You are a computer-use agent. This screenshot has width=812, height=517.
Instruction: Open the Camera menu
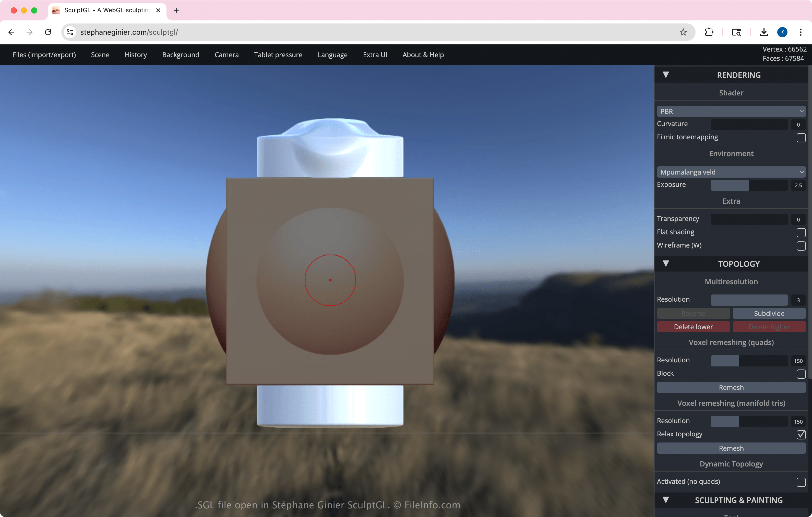pyautogui.click(x=226, y=55)
